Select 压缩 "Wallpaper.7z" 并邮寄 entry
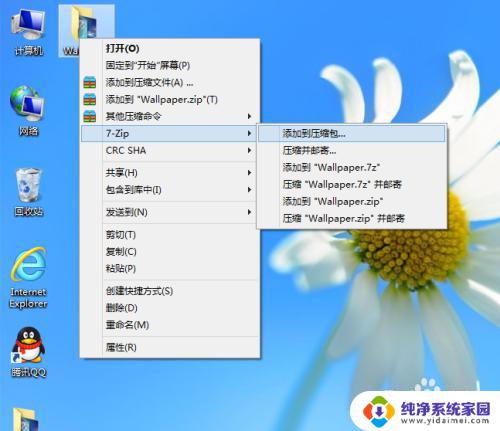500x431 pixels. click(352, 184)
